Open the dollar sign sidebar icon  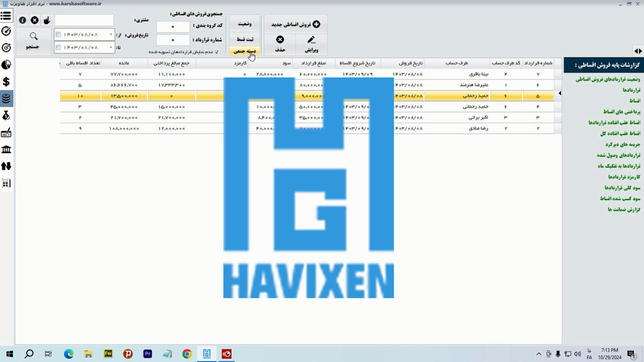(6, 81)
